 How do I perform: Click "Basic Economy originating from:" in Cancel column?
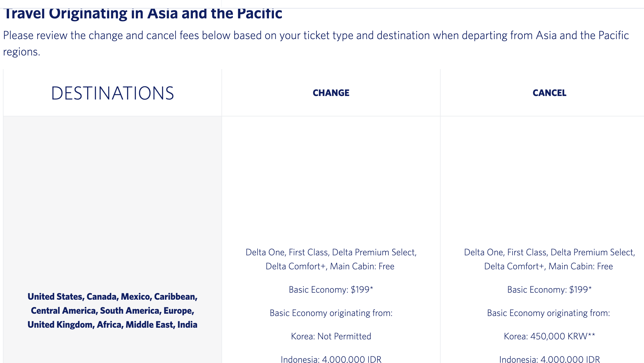[x=548, y=313]
